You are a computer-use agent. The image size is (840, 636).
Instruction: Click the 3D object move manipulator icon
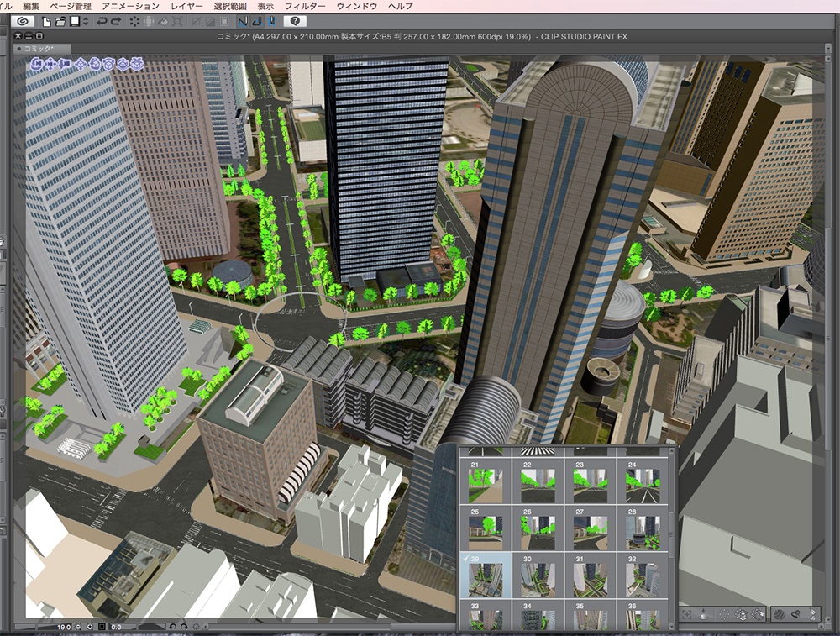[81, 64]
